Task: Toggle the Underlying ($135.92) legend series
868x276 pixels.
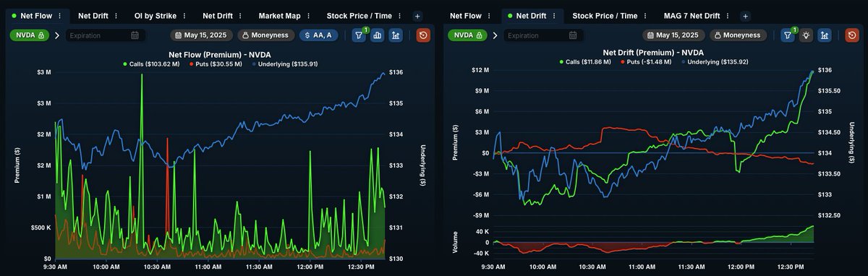Action: pyautogui.click(x=715, y=62)
